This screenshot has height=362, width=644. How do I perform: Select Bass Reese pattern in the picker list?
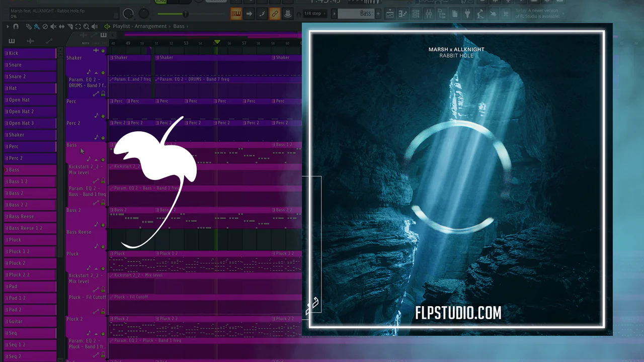click(x=30, y=216)
